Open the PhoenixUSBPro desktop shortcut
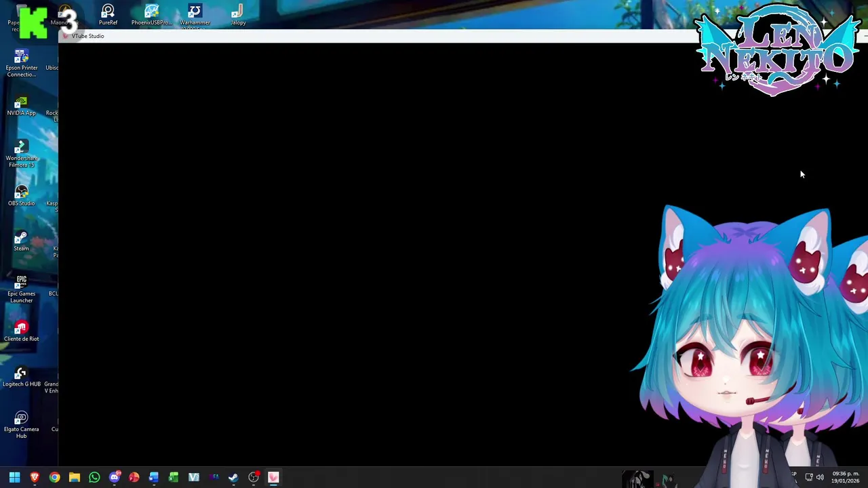 pos(151,15)
